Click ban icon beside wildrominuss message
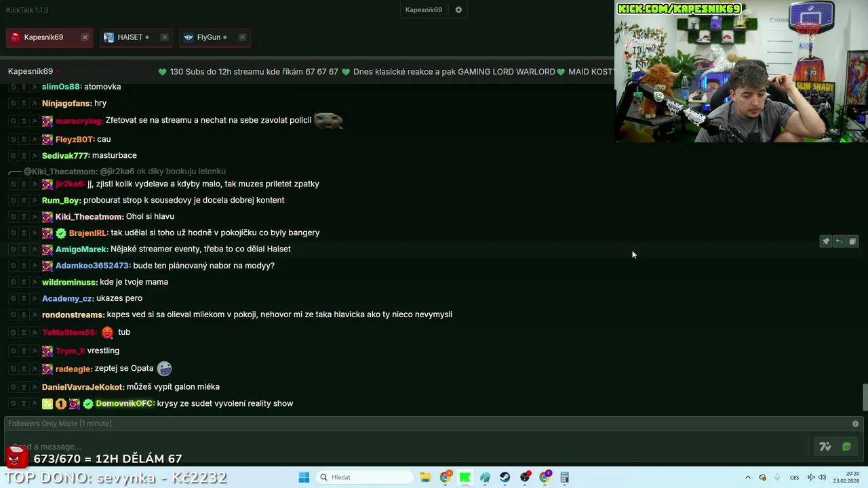The height and width of the screenshot is (488, 868). coord(13,282)
